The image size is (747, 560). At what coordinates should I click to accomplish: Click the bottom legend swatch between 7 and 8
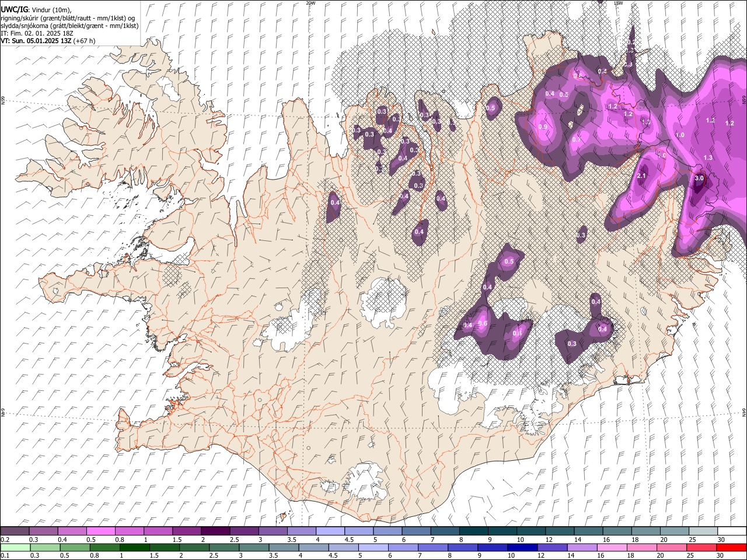[433, 548]
